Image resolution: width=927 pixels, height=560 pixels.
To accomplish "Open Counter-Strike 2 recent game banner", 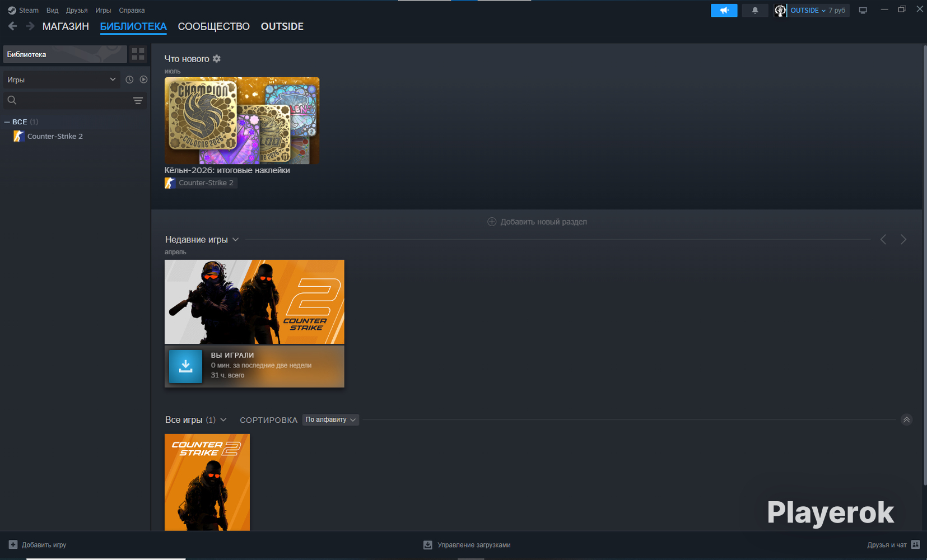I will point(254,302).
